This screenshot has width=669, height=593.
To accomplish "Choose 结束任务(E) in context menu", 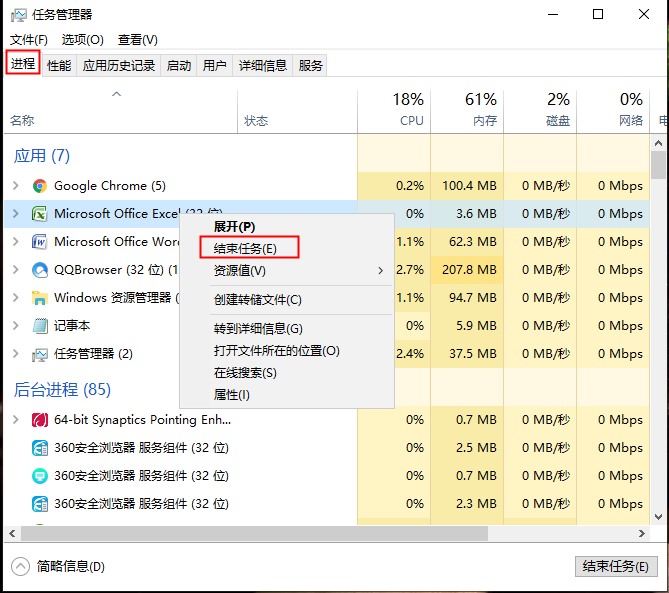I will pos(287,249).
